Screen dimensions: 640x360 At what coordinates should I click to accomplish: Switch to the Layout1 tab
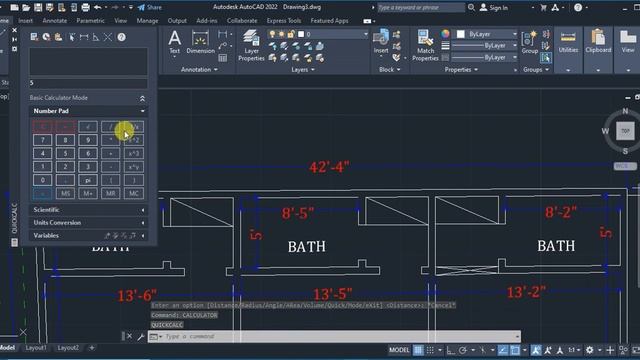(x=36, y=348)
